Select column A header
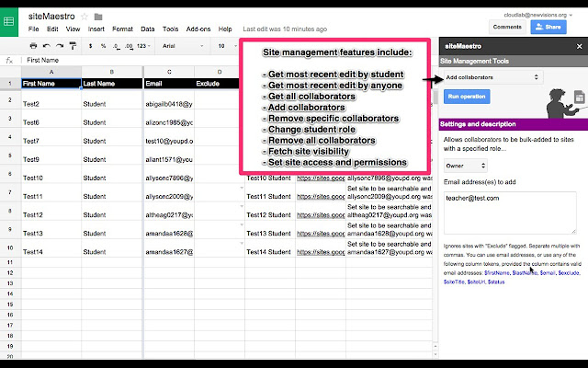 point(51,72)
